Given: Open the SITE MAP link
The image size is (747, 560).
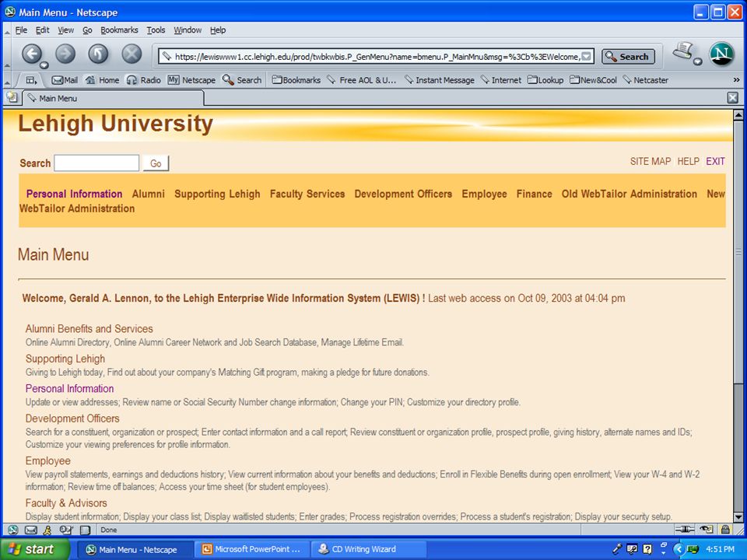Looking at the screenshot, I should 651,162.
